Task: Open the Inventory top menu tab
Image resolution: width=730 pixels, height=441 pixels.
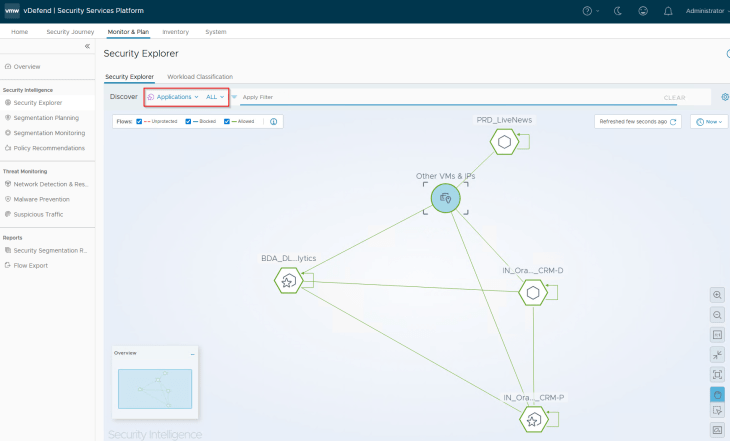Action: coord(175,32)
